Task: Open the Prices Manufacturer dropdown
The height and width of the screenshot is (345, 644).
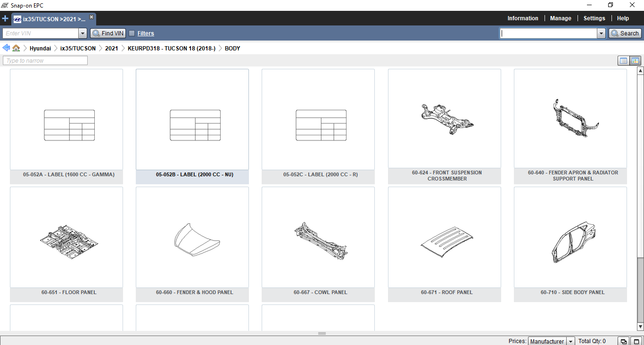Action: point(570,341)
